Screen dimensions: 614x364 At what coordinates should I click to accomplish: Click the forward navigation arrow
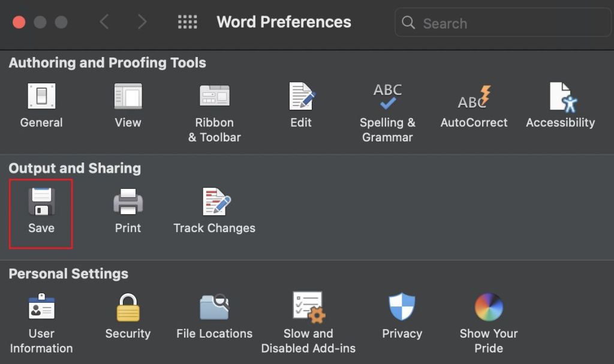click(142, 22)
